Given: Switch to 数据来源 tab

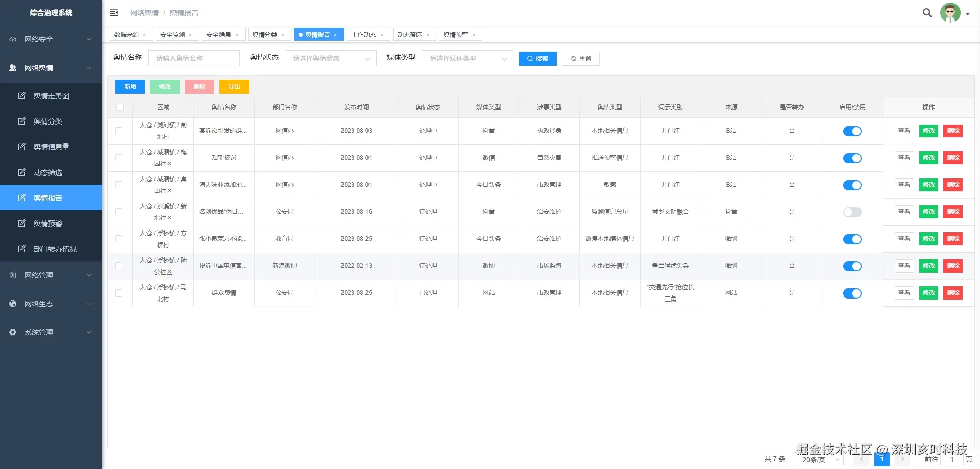Looking at the screenshot, I should [127, 35].
